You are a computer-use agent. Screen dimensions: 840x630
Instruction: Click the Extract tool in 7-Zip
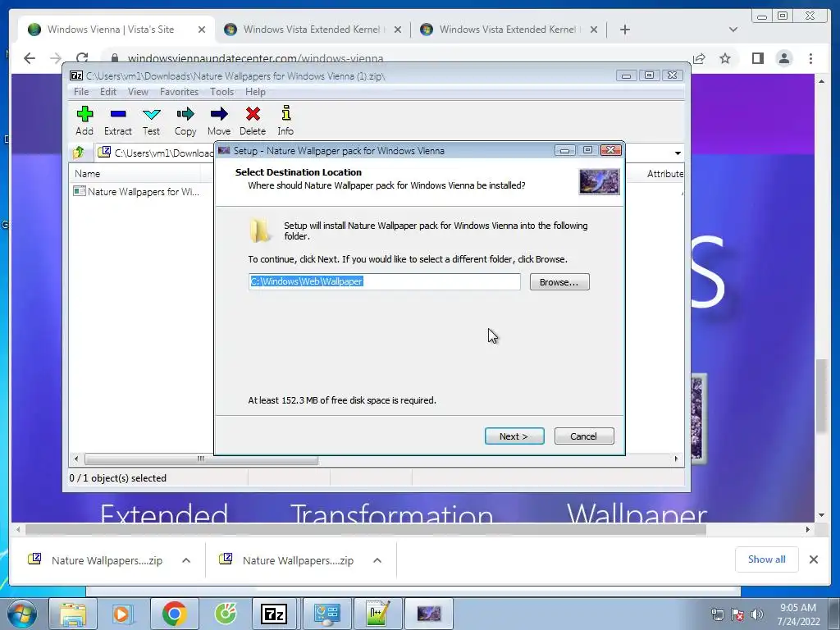(118, 121)
